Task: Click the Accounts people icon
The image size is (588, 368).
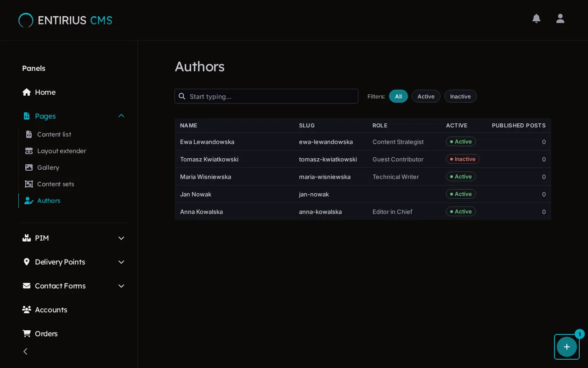Action: coord(27,310)
